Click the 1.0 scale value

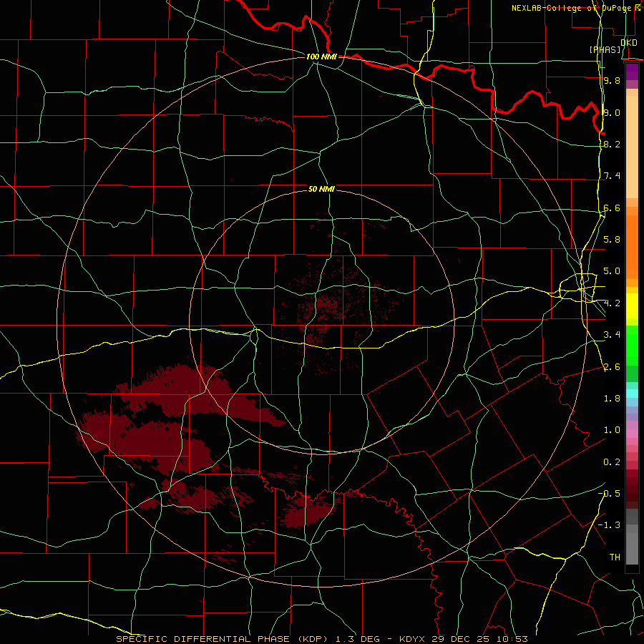(x=612, y=430)
